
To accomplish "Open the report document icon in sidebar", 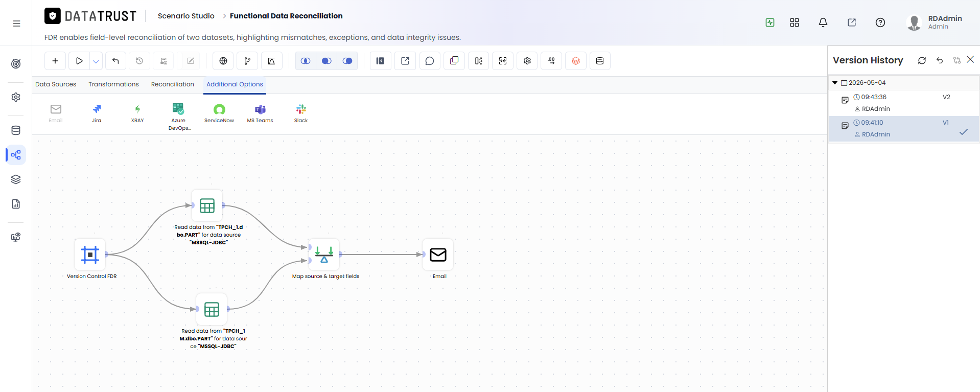I will click(x=16, y=204).
